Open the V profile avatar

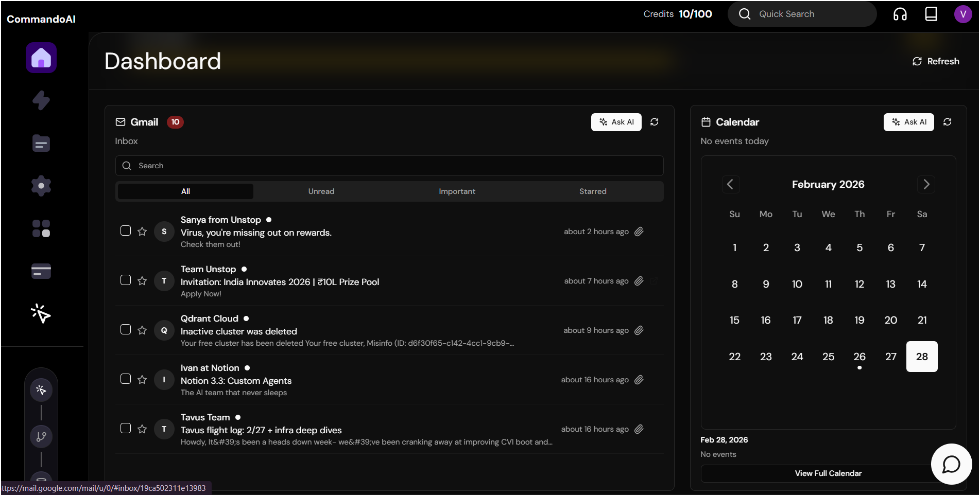click(x=963, y=14)
